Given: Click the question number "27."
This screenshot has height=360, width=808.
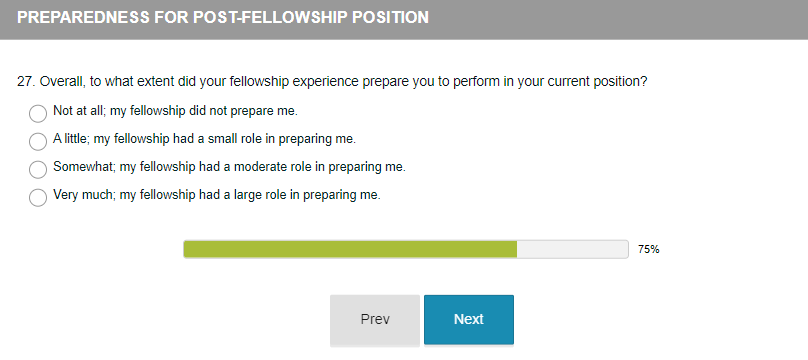Looking at the screenshot, I should tap(26, 82).
